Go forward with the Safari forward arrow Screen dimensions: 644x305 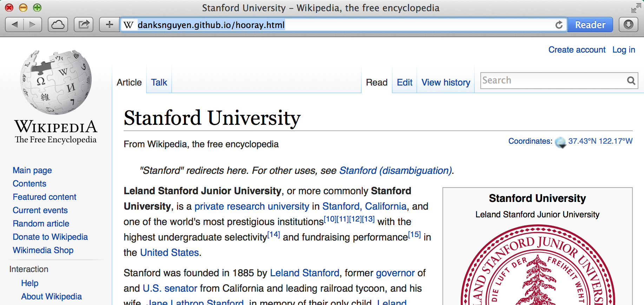click(33, 25)
